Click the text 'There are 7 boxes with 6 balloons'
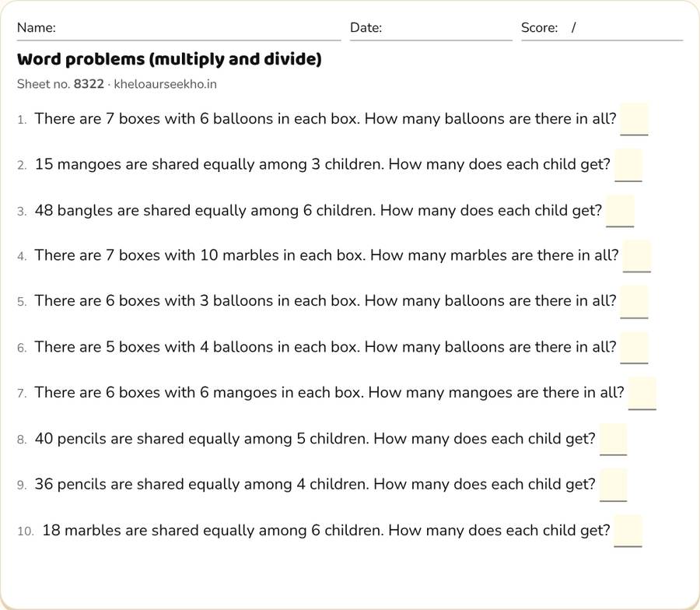The width and height of the screenshot is (700, 610). 154,119
